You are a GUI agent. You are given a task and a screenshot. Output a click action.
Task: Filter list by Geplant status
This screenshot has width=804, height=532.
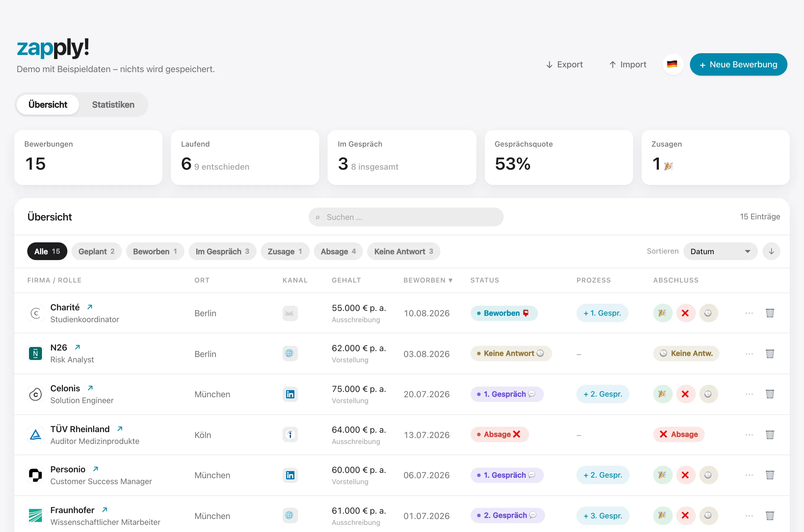click(96, 252)
